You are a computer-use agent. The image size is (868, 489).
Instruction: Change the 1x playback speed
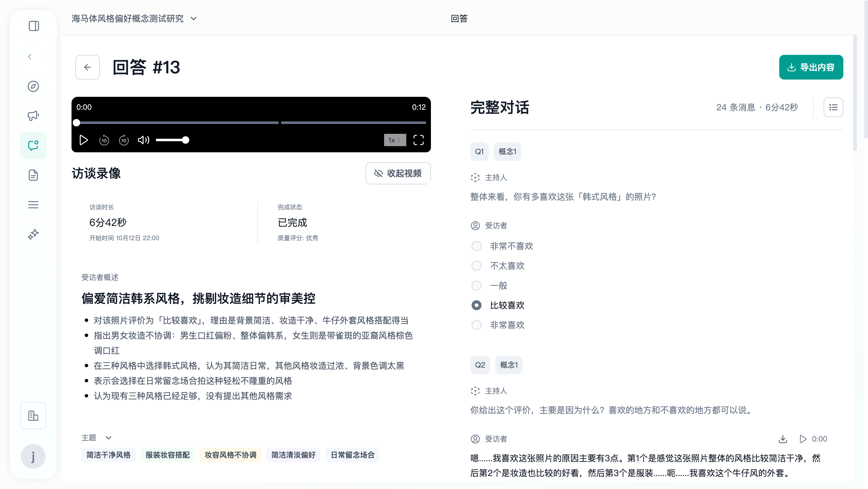click(x=395, y=140)
